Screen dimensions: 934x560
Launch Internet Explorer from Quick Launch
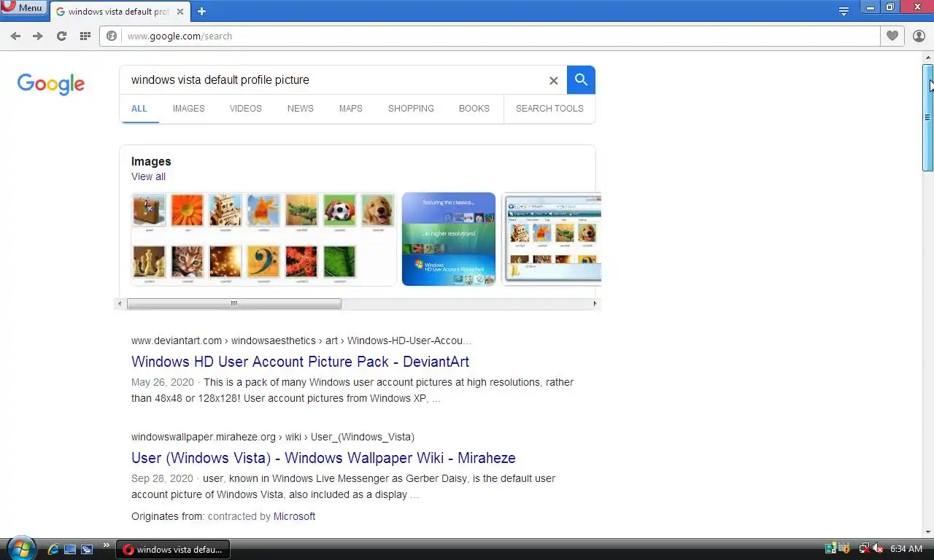coord(53,549)
